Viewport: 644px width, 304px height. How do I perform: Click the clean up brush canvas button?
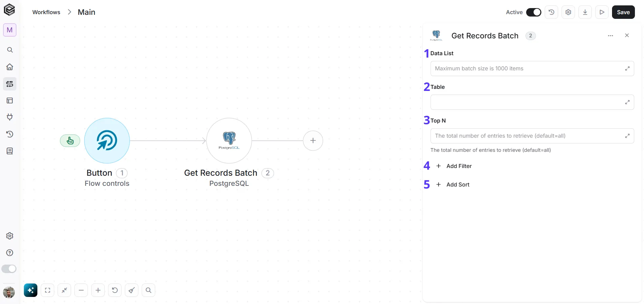[x=132, y=290]
